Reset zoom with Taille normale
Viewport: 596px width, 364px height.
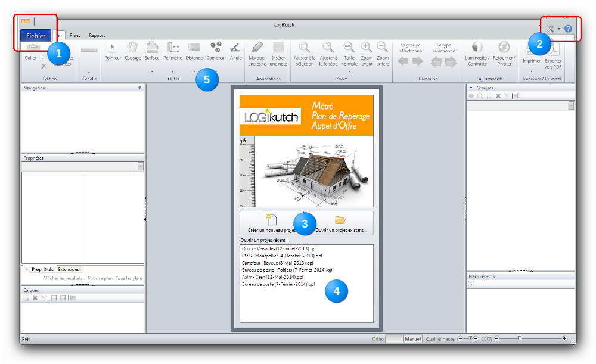pyautogui.click(x=349, y=54)
